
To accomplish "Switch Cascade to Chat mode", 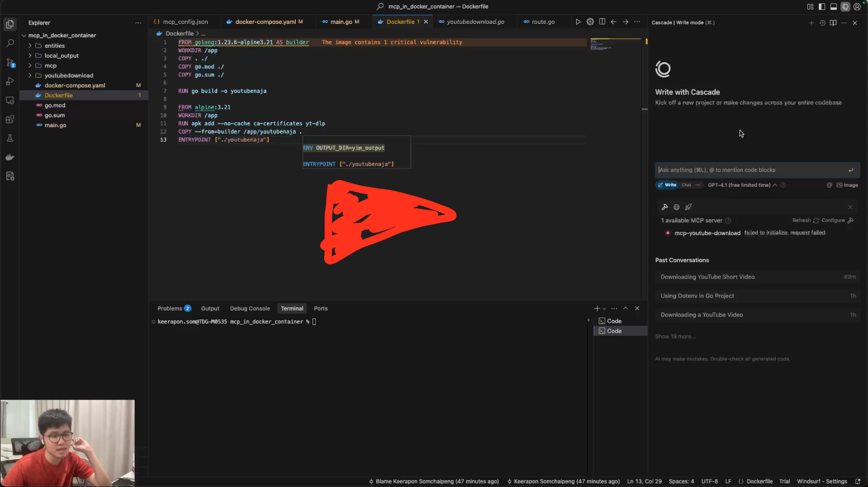I will point(686,185).
